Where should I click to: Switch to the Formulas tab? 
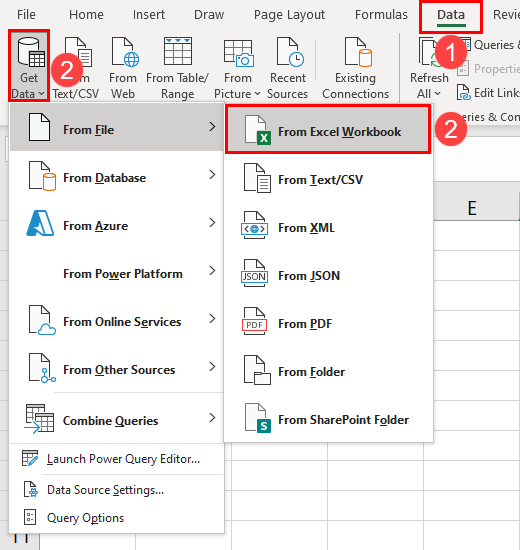[x=381, y=15]
